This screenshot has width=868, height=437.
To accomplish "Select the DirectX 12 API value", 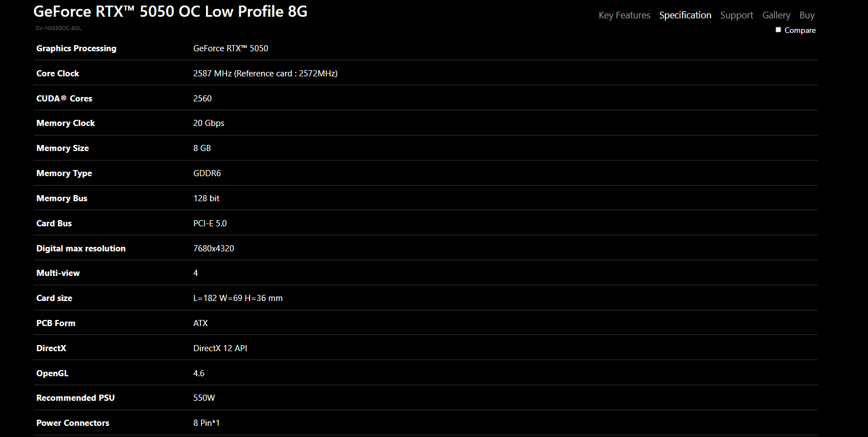I will click(220, 348).
